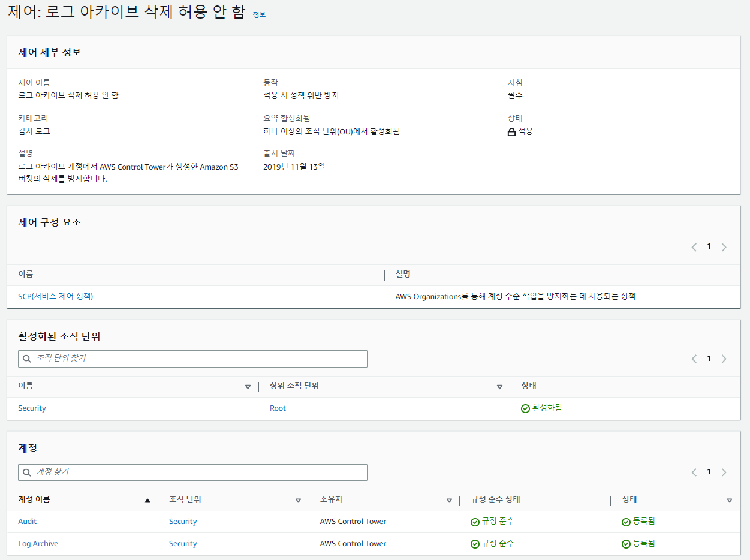Click the 제어 세부 정보 panel heading
750x560 pixels.
pyautogui.click(x=50, y=52)
